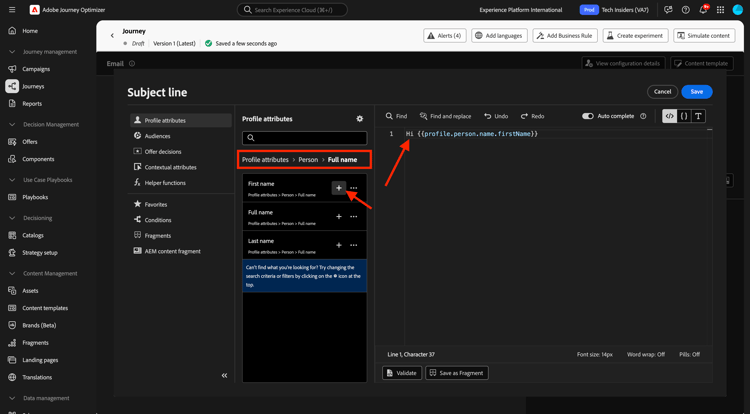Open profile attributes settings gear
Screen dimensions: 750x414
tap(360, 119)
